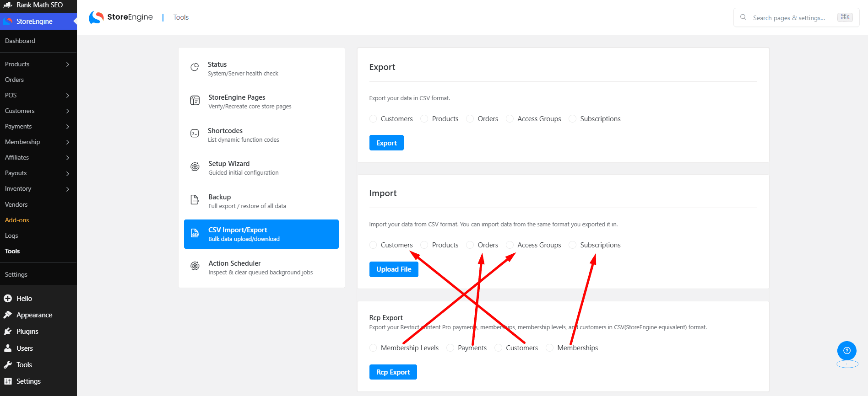Select Customers radio under Export
Viewport: 868px width, 396px height.
(x=373, y=119)
